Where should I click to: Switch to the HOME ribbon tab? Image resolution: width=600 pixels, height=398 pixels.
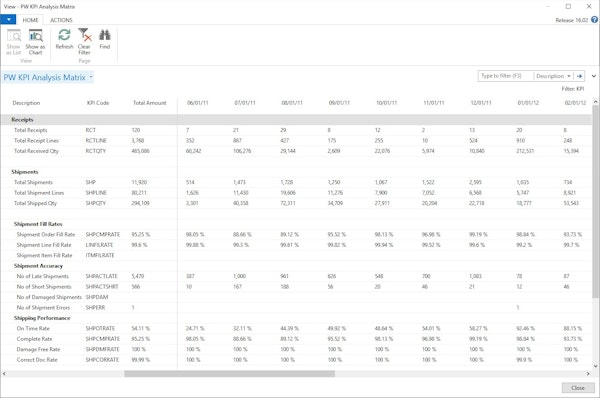click(x=30, y=20)
